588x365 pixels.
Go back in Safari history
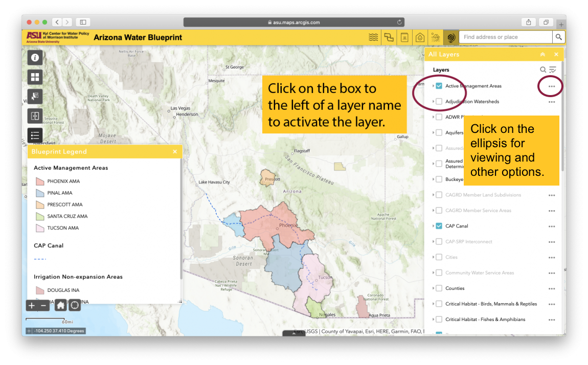57,22
